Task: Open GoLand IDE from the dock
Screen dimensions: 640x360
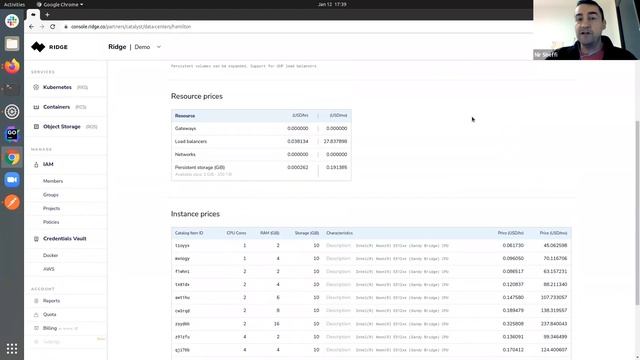Action: pos(12,134)
